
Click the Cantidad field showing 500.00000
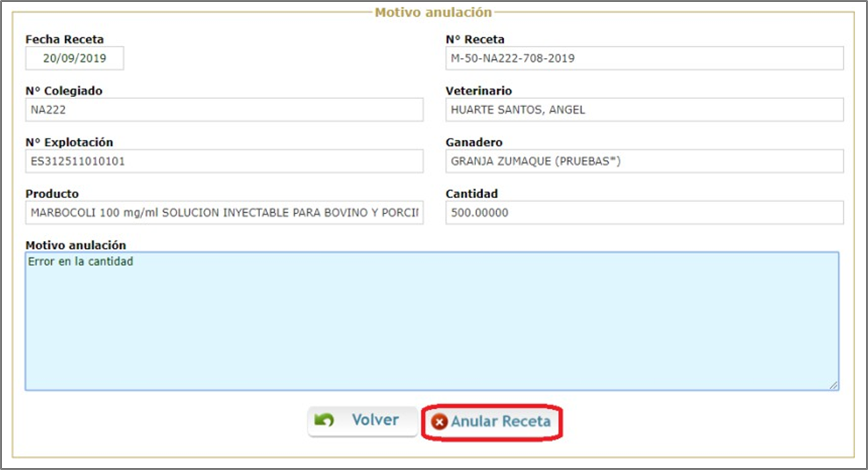click(644, 213)
